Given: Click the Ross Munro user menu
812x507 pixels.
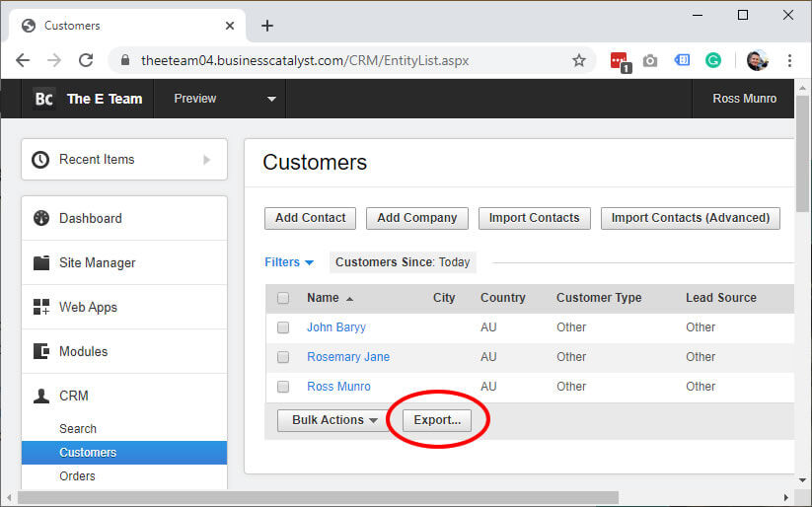Looking at the screenshot, I should coord(744,99).
